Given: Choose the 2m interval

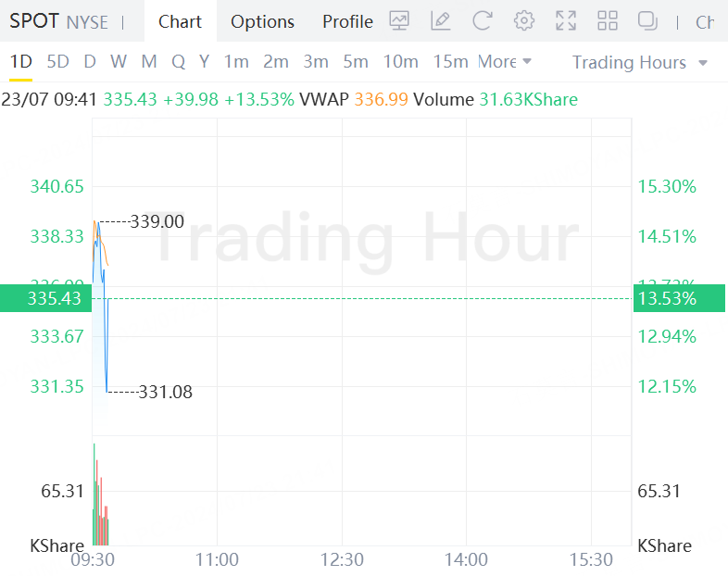Looking at the screenshot, I should (276, 61).
